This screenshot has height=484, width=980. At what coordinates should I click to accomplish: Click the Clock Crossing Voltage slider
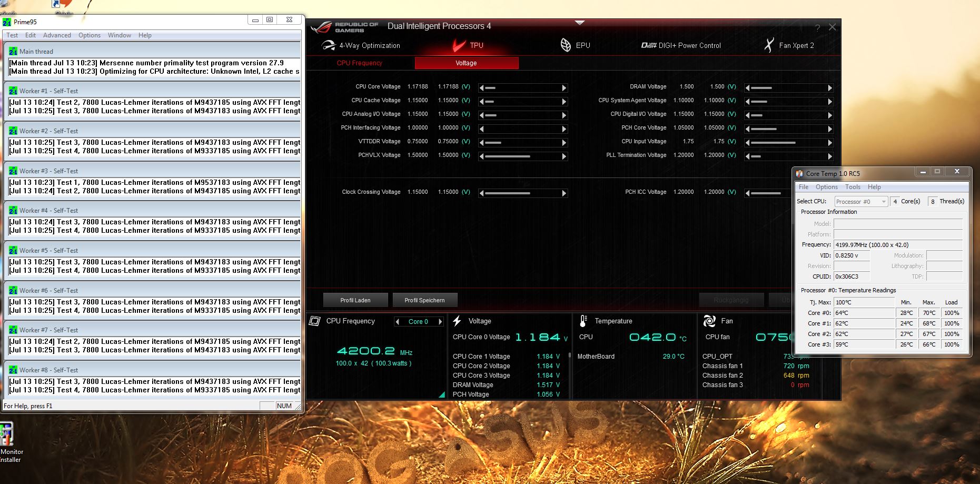[x=523, y=193]
